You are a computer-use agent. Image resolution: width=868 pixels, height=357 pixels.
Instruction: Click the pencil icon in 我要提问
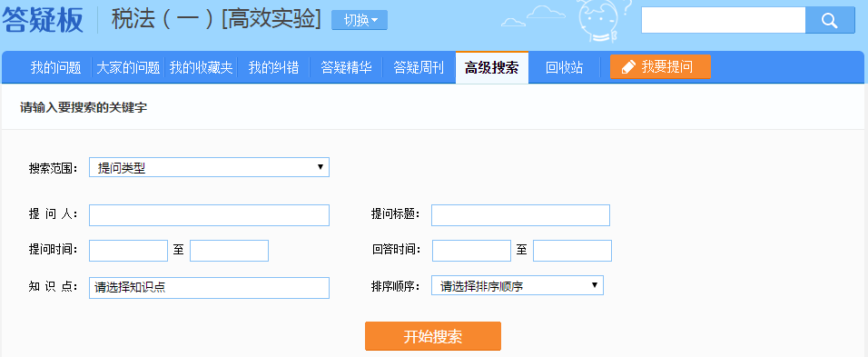[x=628, y=67]
